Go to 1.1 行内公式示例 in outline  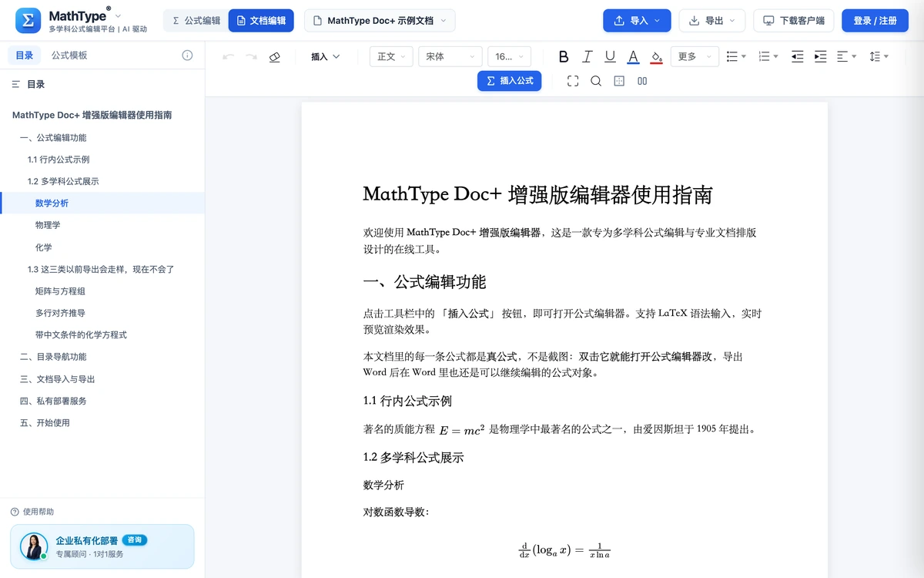coord(59,160)
